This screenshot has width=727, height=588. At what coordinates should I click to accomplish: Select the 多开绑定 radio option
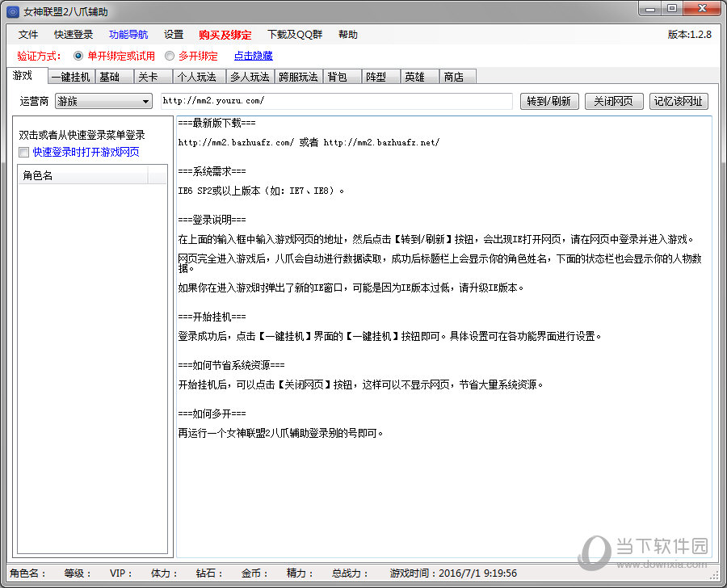click(x=191, y=56)
